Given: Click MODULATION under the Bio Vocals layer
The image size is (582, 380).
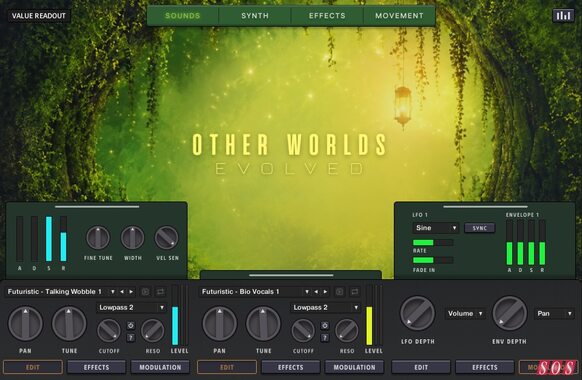Looking at the screenshot, I should [x=354, y=367].
